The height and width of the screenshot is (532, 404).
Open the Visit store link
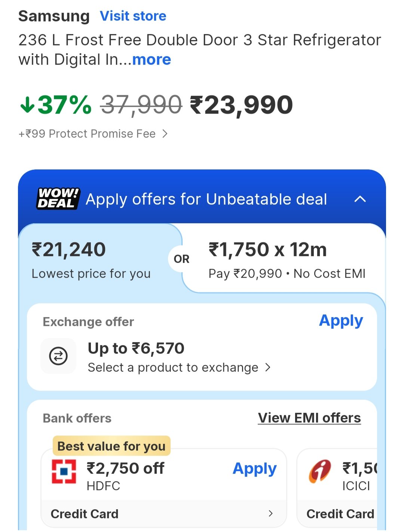click(133, 16)
